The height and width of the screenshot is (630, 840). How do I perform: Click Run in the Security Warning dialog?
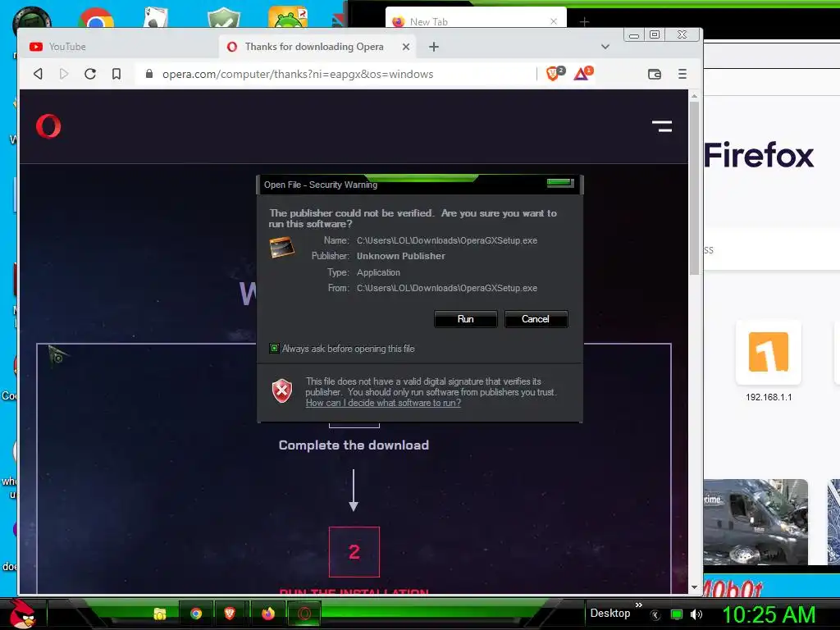[466, 319]
